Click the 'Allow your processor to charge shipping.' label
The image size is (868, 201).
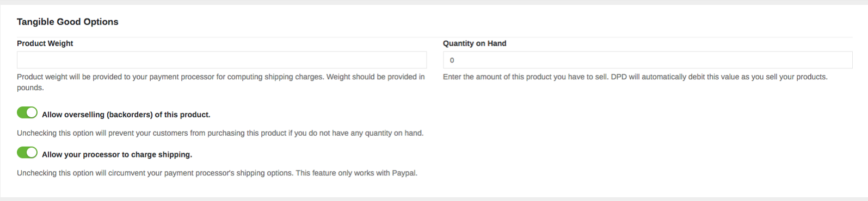tap(117, 154)
